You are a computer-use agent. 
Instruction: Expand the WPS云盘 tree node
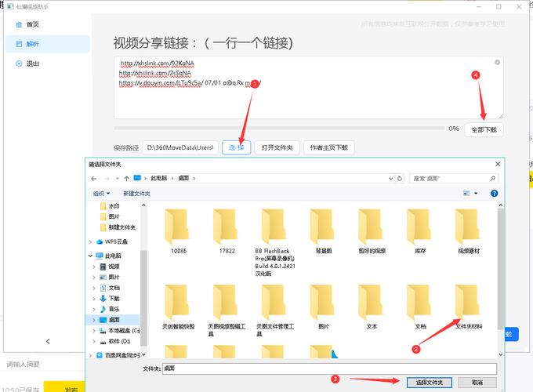90,241
